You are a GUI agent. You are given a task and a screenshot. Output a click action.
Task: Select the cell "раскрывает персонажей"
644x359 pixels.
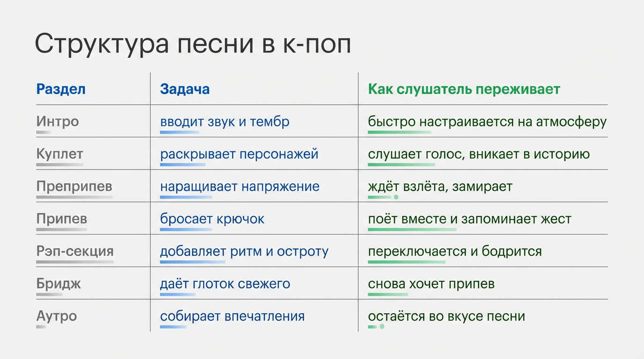pos(239,154)
